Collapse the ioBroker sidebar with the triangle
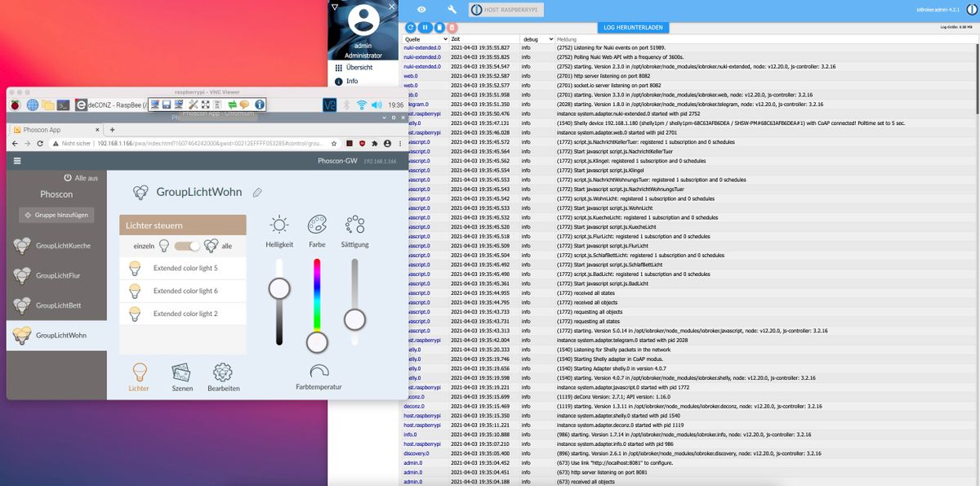The height and width of the screenshot is (486, 980). [335, 6]
